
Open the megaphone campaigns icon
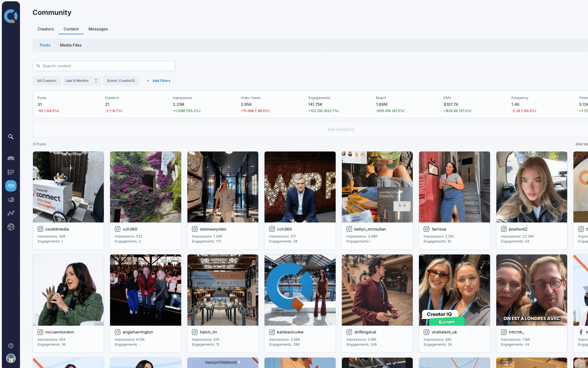[x=11, y=199]
